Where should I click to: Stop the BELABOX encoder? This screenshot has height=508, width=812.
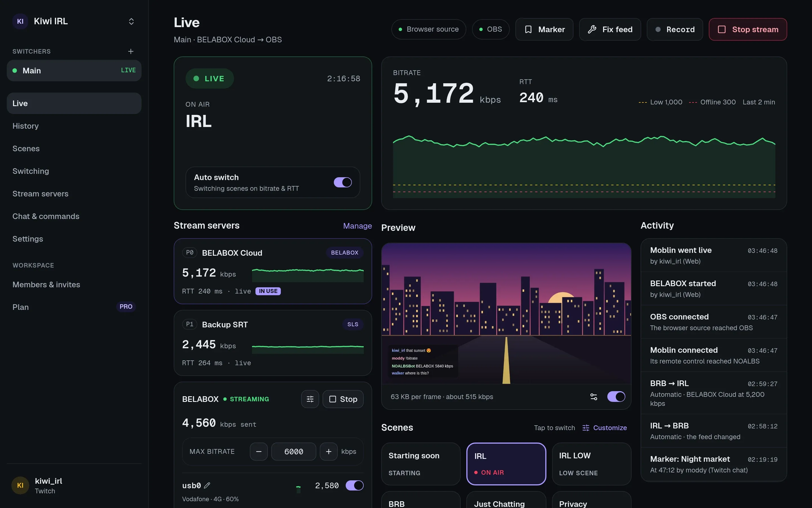pyautogui.click(x=343, y=399)
